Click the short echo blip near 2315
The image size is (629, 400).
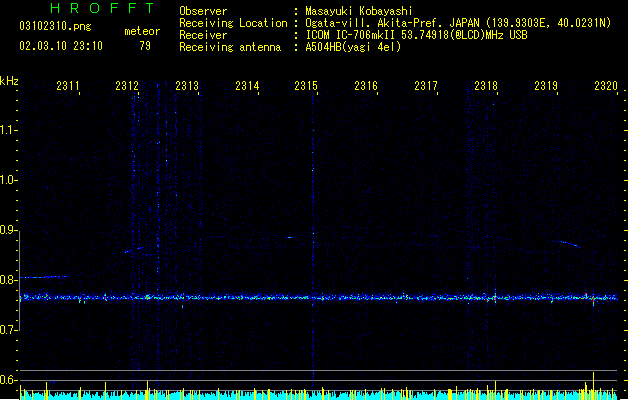[x=290, y=238]
